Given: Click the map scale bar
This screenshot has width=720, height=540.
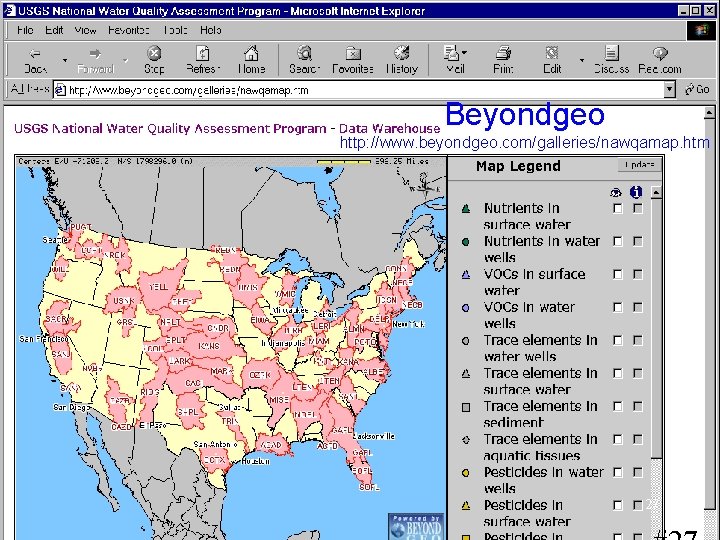Looking at the screenshot, I should pos(344,162).
